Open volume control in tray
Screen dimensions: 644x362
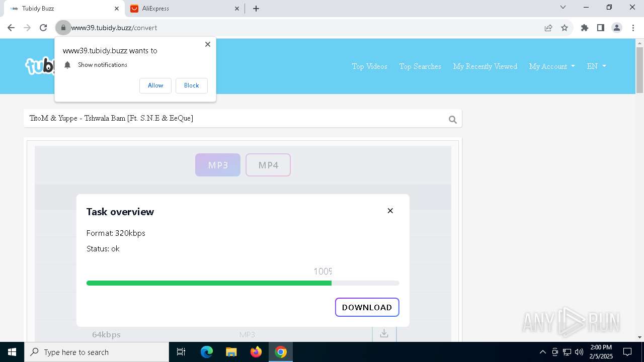pos(579,352)
